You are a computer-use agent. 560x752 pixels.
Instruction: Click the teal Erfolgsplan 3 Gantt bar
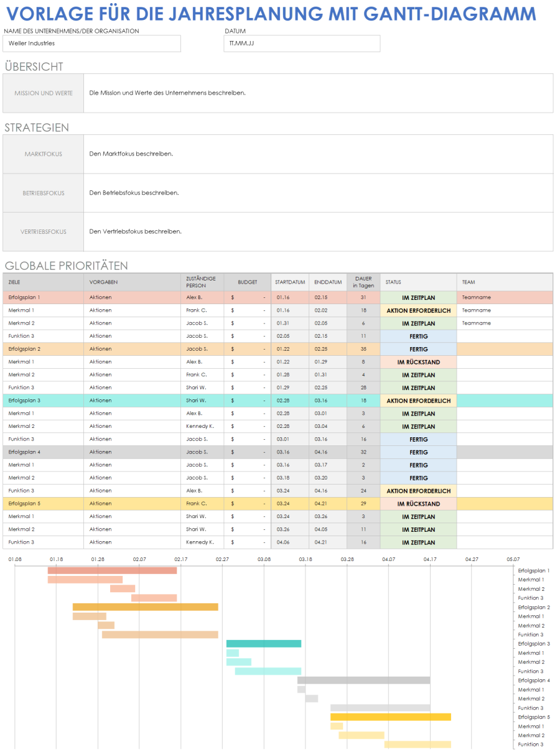(x=264, y=644)
